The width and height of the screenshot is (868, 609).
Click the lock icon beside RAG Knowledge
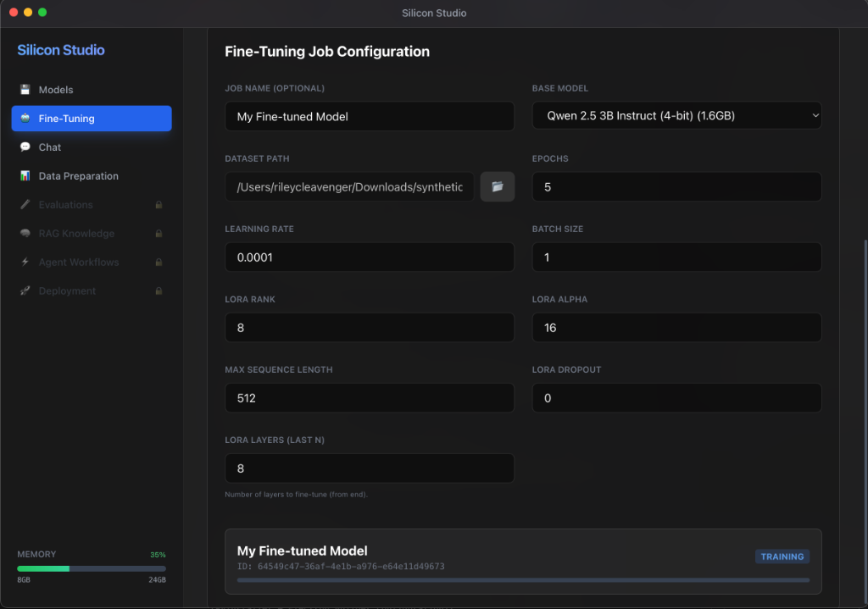click(x=159, y=234)
